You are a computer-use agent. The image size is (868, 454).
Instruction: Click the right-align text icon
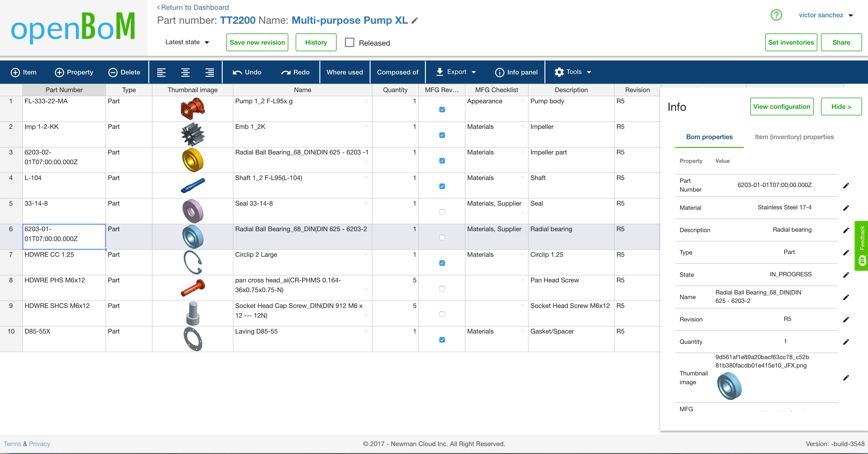coord(210,72)
